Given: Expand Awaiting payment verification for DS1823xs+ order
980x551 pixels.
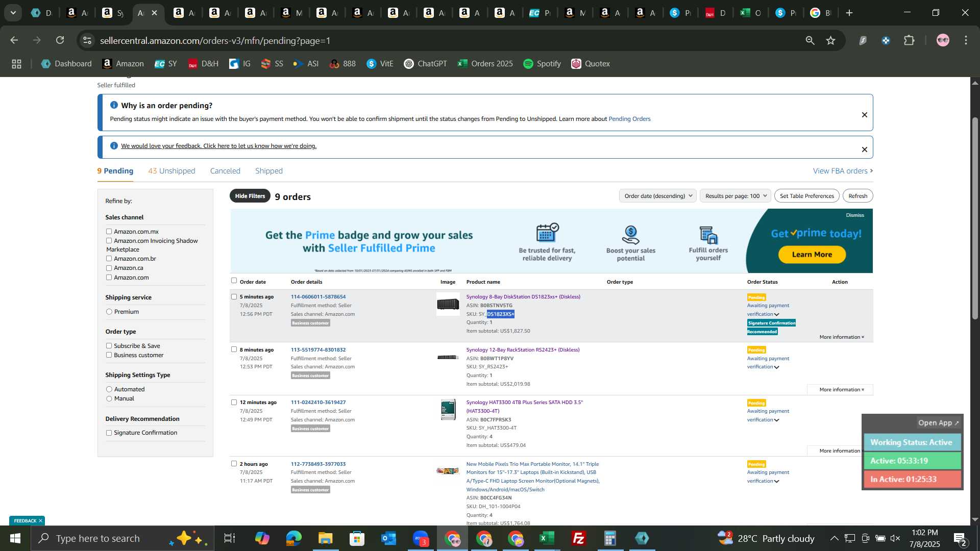Looking at the screenshot, I should (776, 315).
